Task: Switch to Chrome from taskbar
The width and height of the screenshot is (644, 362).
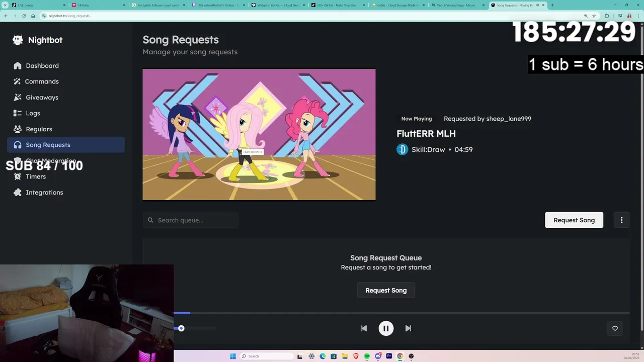Action: click(x=400, y=356)
